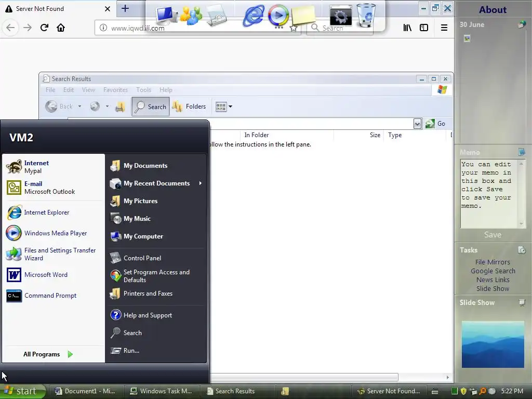532x399 pixels.
Task: Open Back history dropdown arrow
Action: 79,107
